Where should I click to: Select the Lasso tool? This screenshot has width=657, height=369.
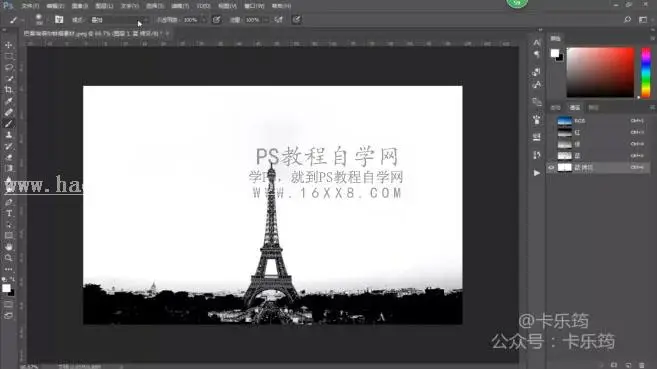click(8, 67)
